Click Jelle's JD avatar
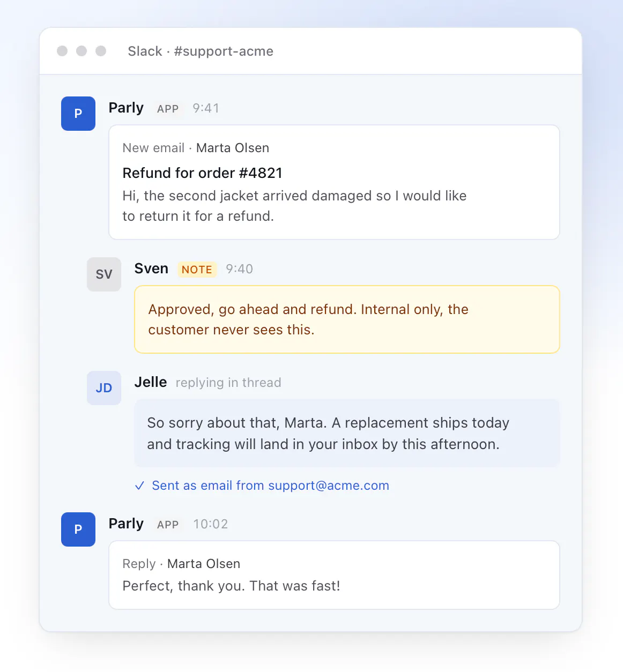Screen dimensions: 623x672 click(x=104, y=388)
